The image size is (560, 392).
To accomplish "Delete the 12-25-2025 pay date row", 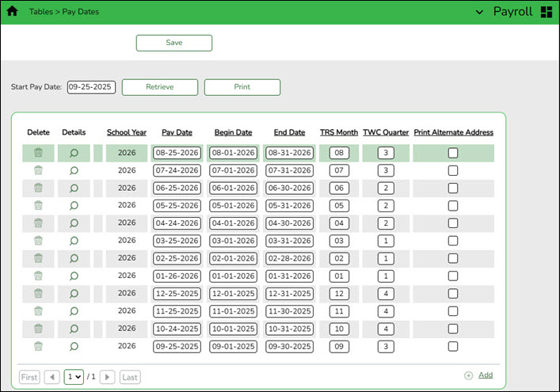I will click(x=38, y=294).
